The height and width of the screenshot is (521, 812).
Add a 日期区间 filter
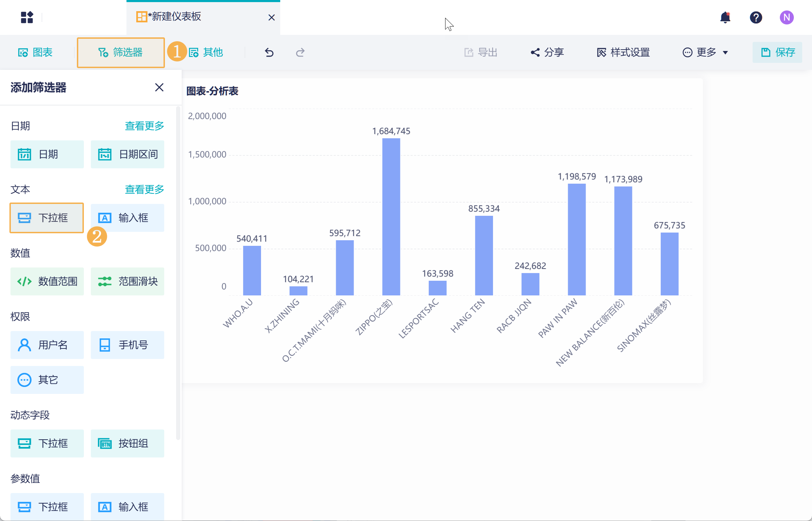pos(128,154)
